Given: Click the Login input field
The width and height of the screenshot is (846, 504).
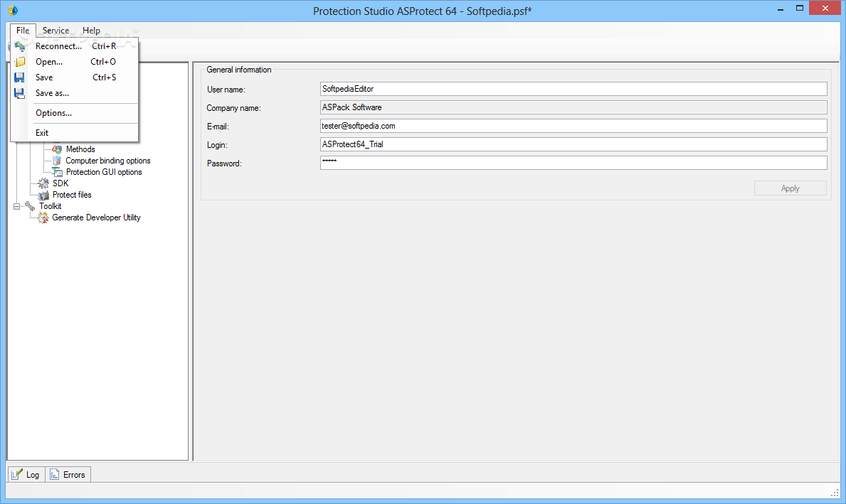Looking at the screenshot, I should [573, 144].
